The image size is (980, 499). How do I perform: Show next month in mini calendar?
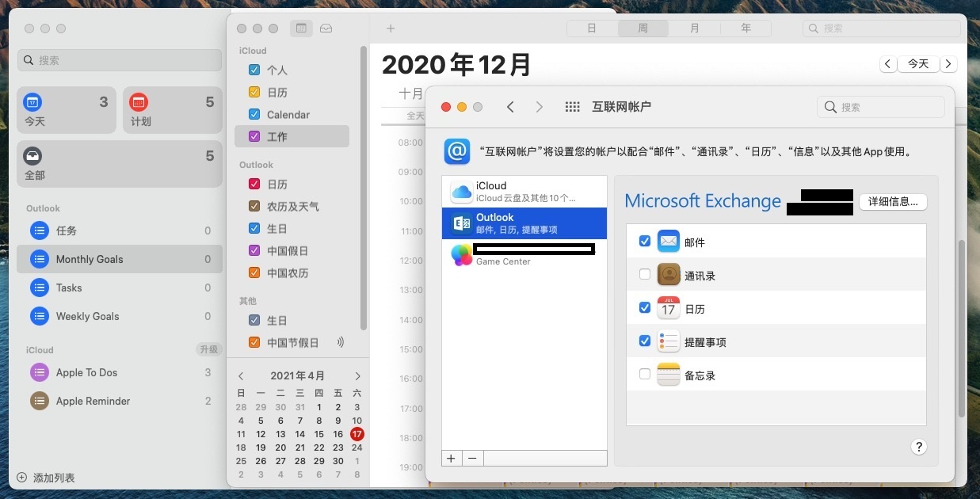[x=357, y=376]
